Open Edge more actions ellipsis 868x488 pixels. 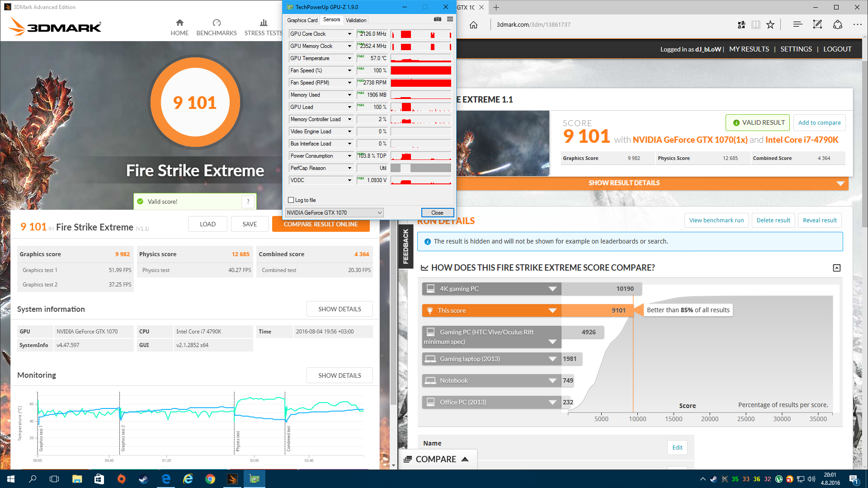(857, 25)
